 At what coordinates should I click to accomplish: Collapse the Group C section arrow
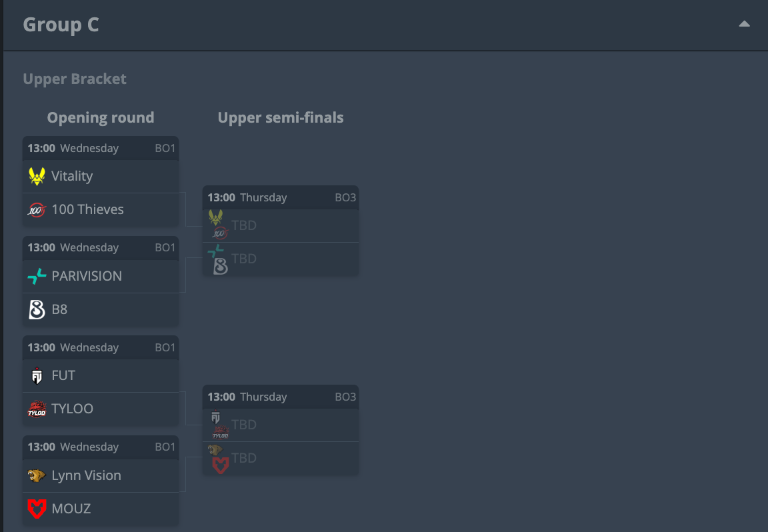[x=744, y=24]
